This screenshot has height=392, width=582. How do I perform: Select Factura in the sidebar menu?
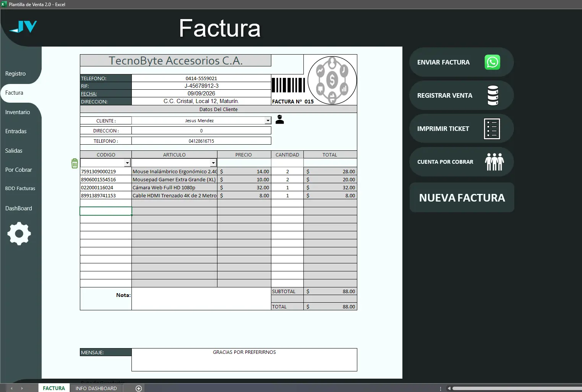point(14,93)
